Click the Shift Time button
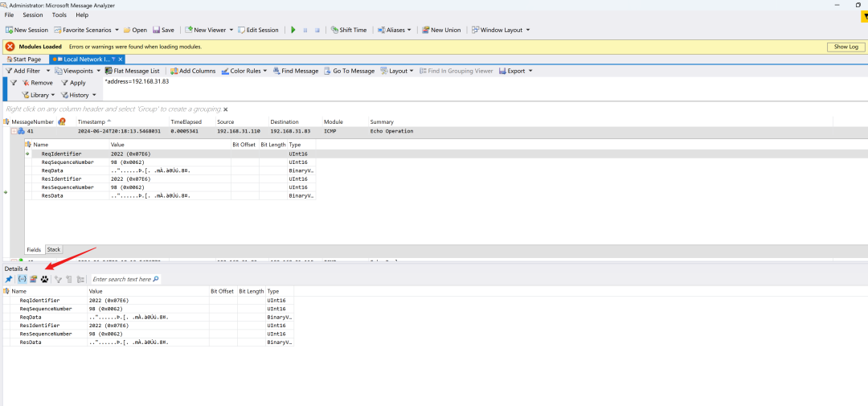Image resolution: width=868 pixels, height=406 pixels. pyautogui.click(x=349, y=30)
